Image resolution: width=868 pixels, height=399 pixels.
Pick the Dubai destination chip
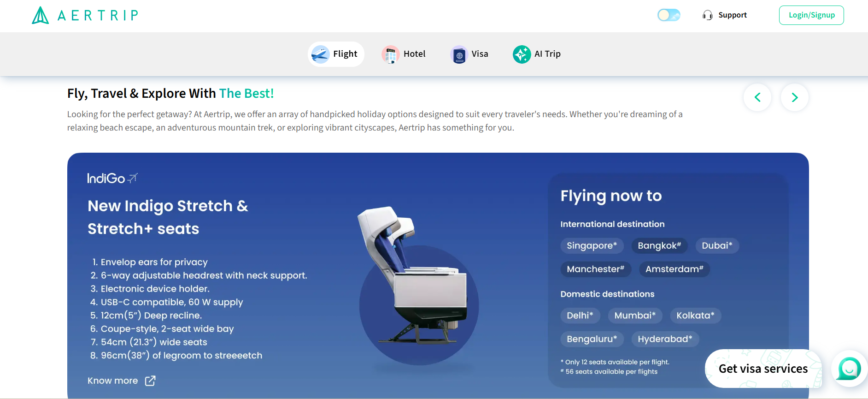pos(716,246)
